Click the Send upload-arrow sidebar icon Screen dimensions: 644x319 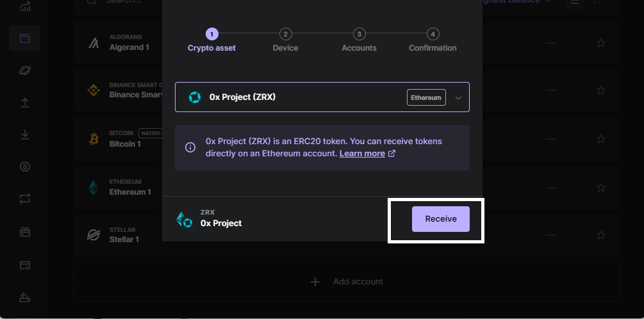click(x=25, y=102)
